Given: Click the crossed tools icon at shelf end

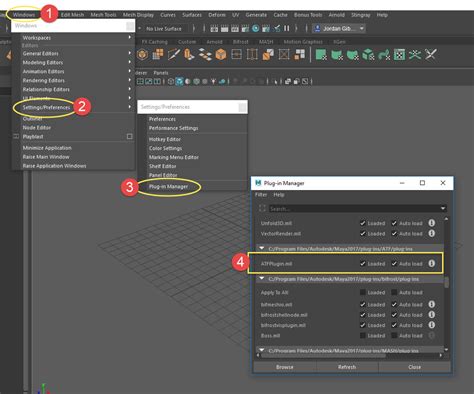Looking at the screenshot, I should tap(430, 54).
